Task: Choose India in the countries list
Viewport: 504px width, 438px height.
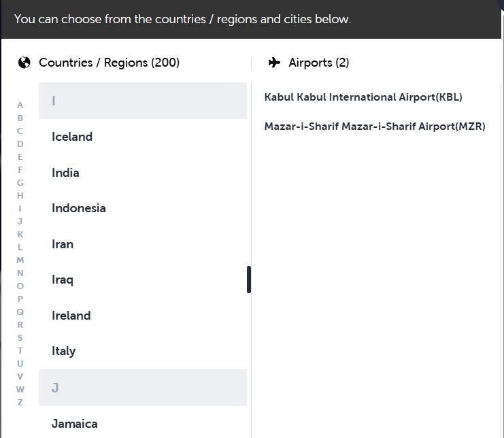Action: click(143, 173)
